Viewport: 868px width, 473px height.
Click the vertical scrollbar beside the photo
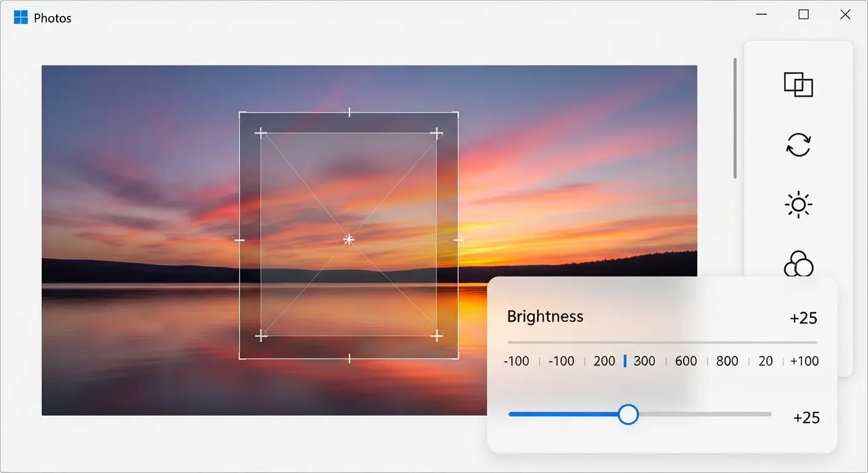click(x=735, y=118)
